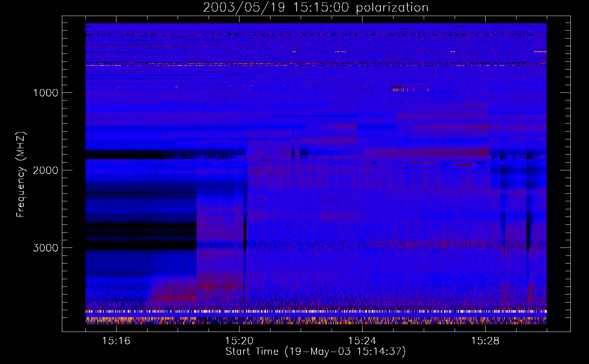This screenshot has height=364, width=589.
Task: Click the 15:20 time tick label
Action: point(239,341)
